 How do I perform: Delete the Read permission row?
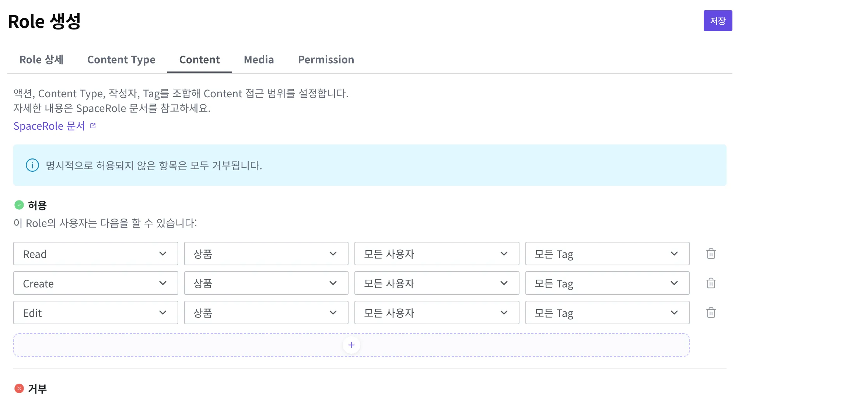pyautogui.click(x=711, y=254)
